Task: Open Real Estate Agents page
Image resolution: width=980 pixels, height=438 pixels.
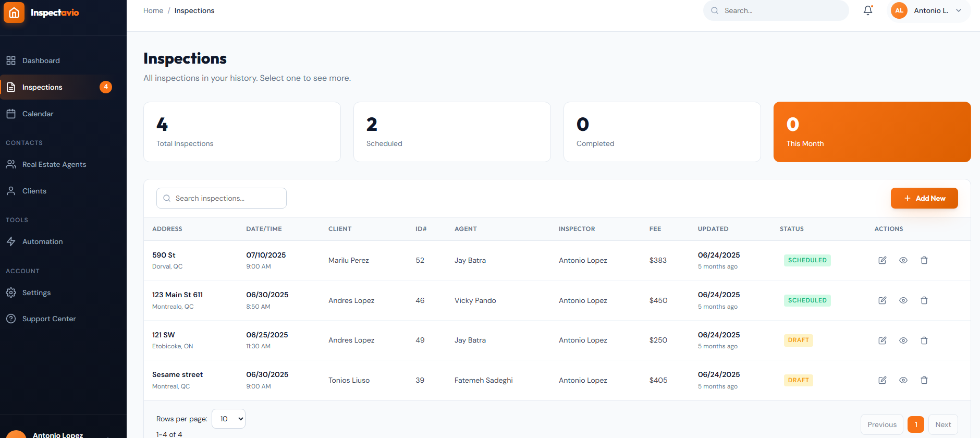Action: pos(63,164)
